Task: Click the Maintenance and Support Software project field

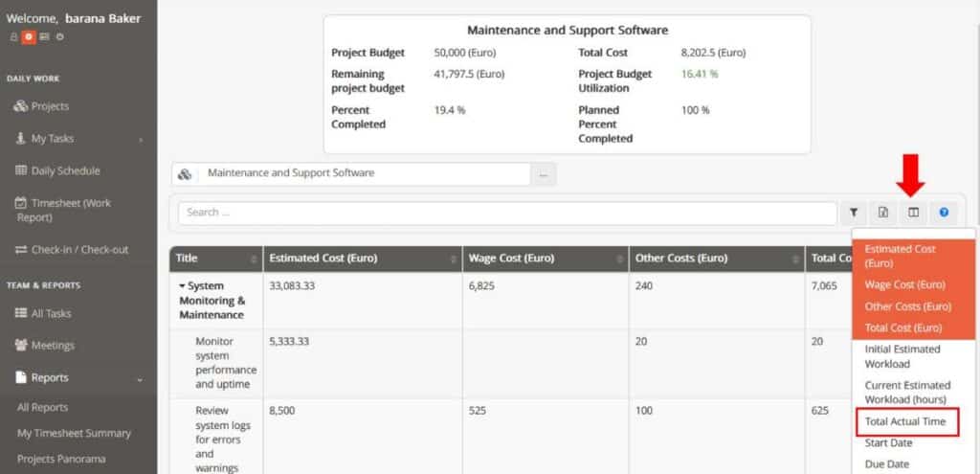Action: tap(364, 174)
